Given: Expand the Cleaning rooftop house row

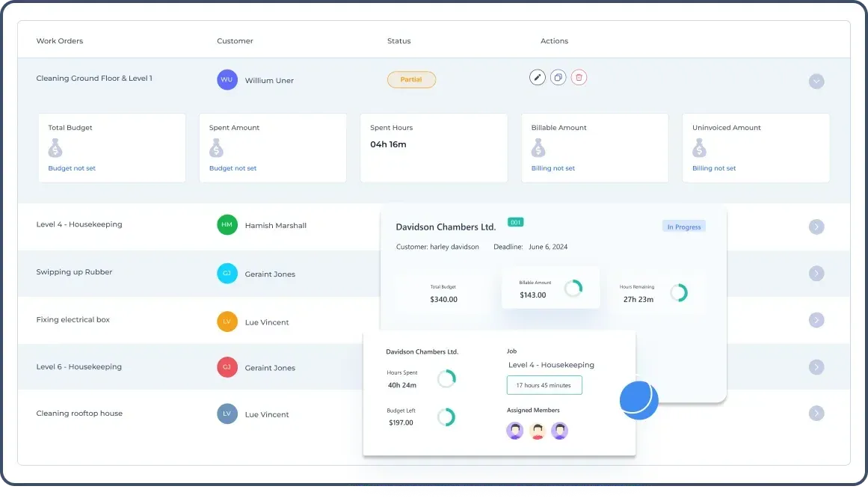Looking at the screenshot, I should [816, 412].
